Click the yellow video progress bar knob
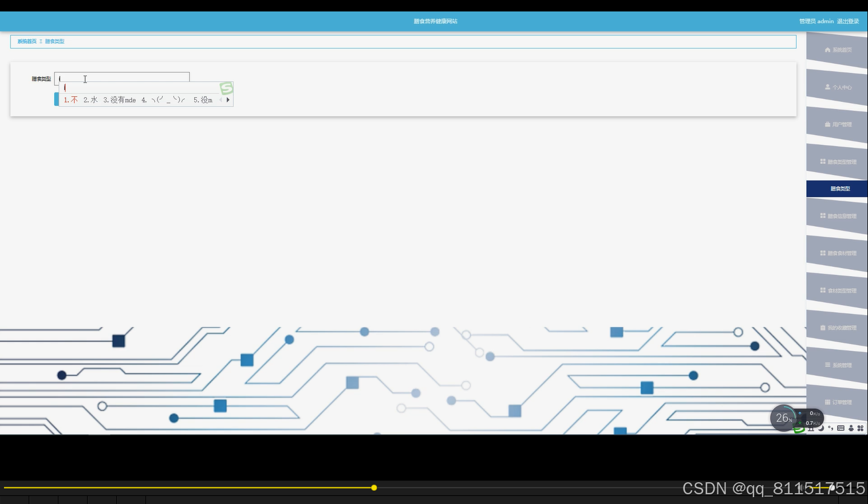The image size is (868, 504). coord(374,488)
